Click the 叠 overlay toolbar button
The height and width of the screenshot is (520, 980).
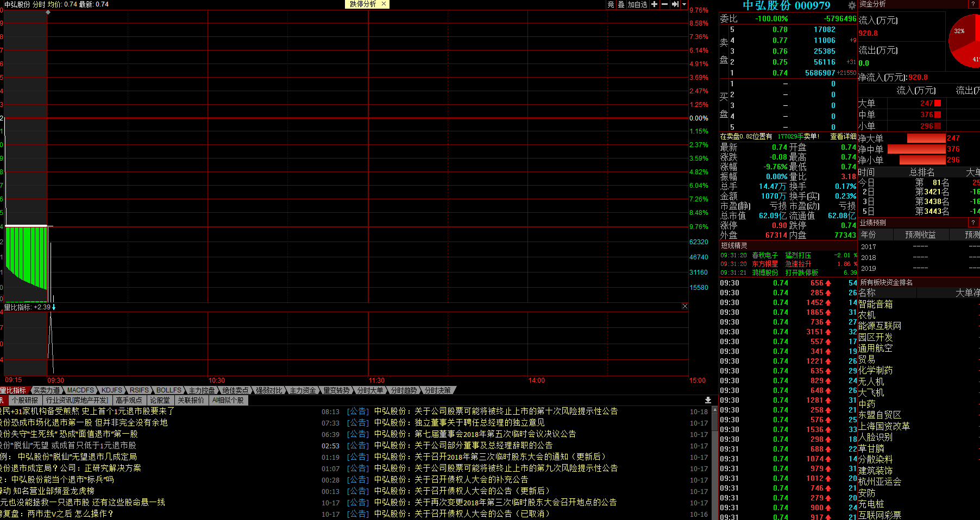tap(621, 4)
